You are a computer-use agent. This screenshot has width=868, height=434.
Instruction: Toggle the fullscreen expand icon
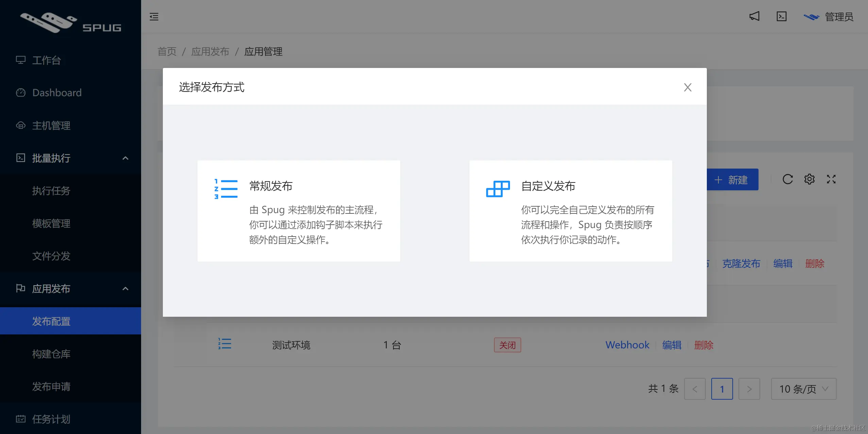click(831, 179)
